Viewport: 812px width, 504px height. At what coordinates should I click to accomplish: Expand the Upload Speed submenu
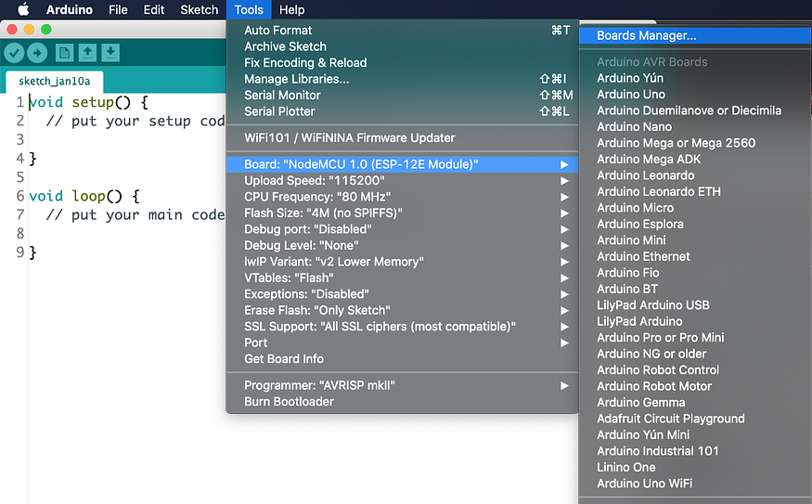402,181
